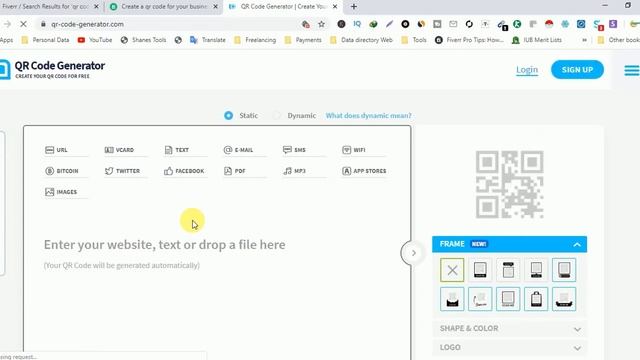The image size is (640, 360).
Task: Open 'What does dynamic mean?' link
Action: (x=369, y=116)
